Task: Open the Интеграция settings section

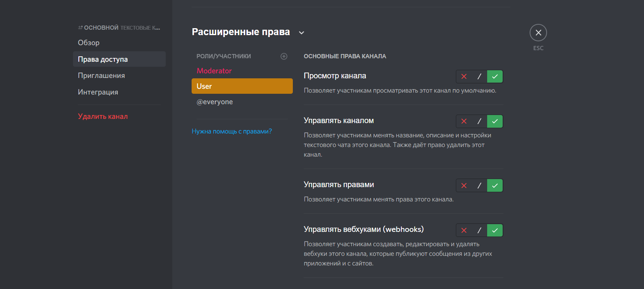Action: point(98,92)
